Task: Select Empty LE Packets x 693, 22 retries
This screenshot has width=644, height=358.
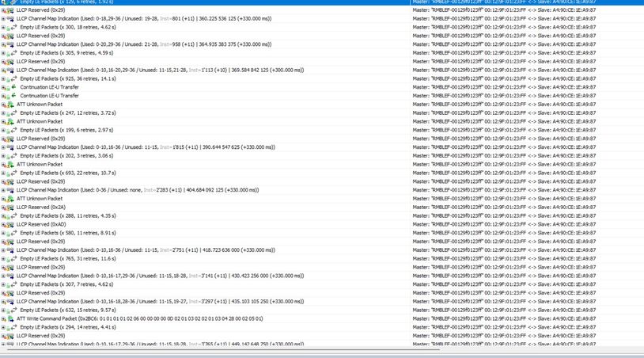Action: [x=68, y=173]
